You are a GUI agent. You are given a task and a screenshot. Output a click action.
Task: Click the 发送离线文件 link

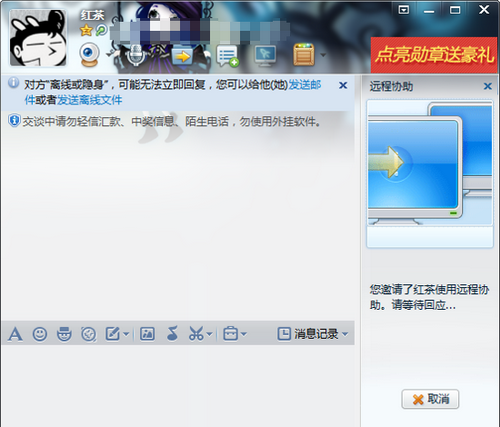pyautogui.click(x=90, y=100)
